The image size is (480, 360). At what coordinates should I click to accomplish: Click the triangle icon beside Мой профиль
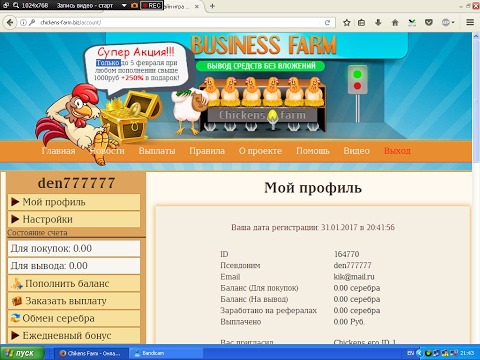[x=15, y=202]
